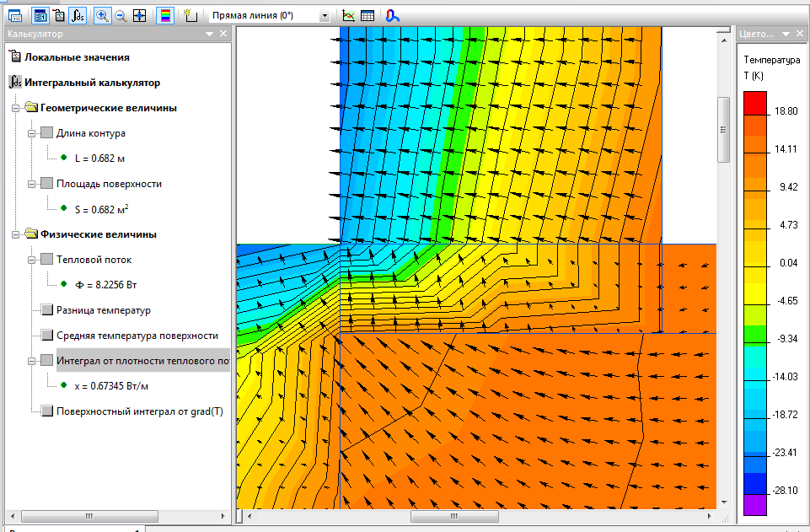Open the integral calculator toolbar icon
Image resolution: width=810 pixels, height=532 pixels.
pyautogui.click(x=78, y=15)
